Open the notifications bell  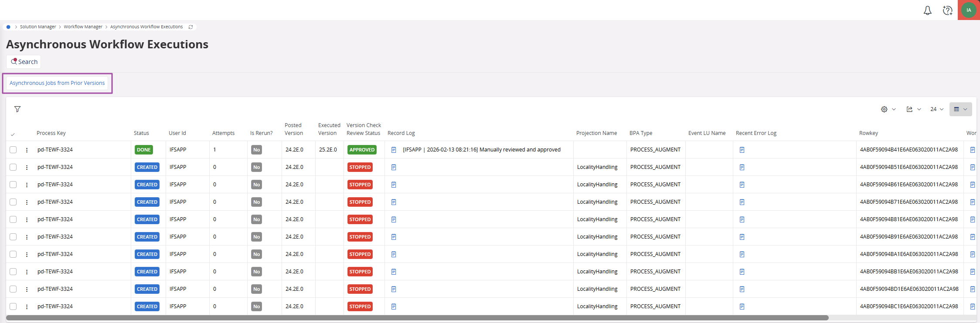pyautogui.click(x=928, y=10)
